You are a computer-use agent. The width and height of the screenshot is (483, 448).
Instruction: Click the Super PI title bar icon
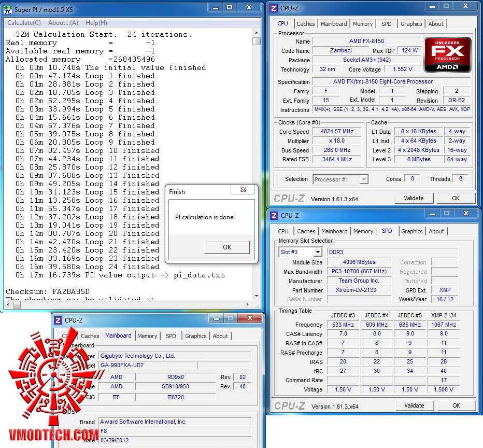[x=8, y=9]
